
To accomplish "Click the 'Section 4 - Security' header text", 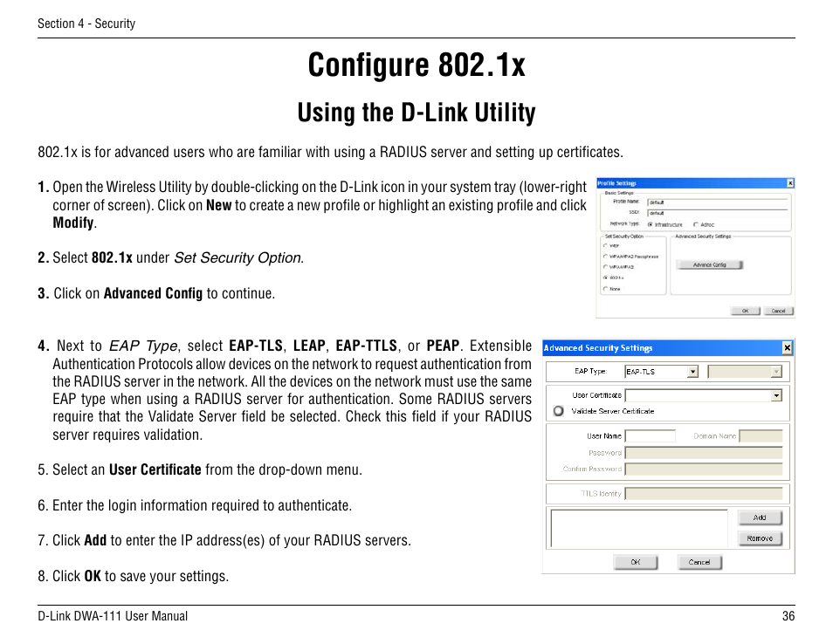I will tap(86, 24).
